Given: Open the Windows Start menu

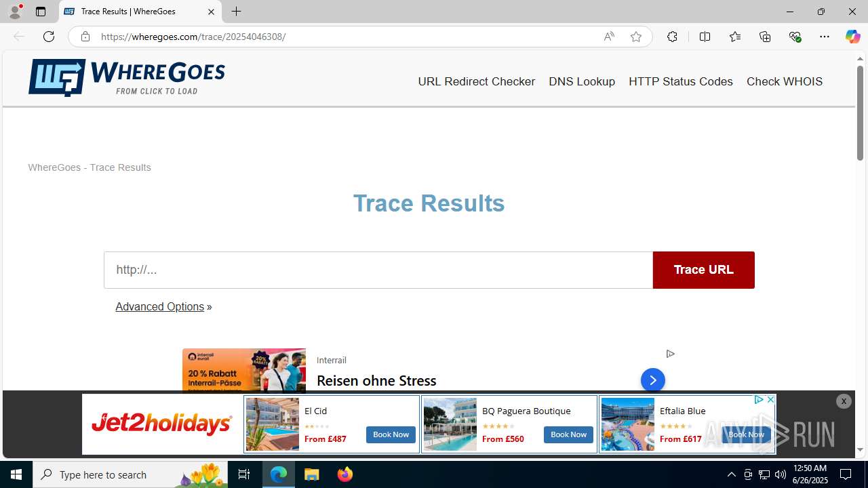Looking at the screenshot, I should pyautogui.click(x=16, y=474).
